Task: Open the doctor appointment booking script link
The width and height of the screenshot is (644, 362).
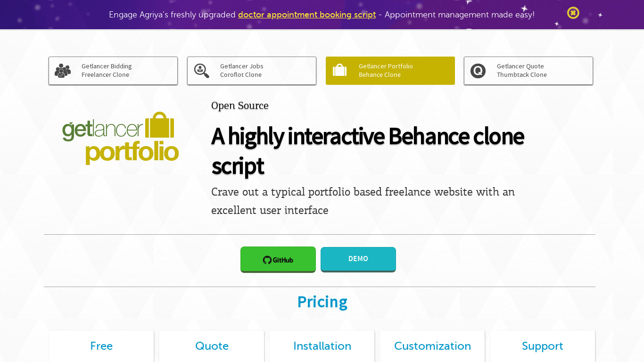Action: pos(307,15)
